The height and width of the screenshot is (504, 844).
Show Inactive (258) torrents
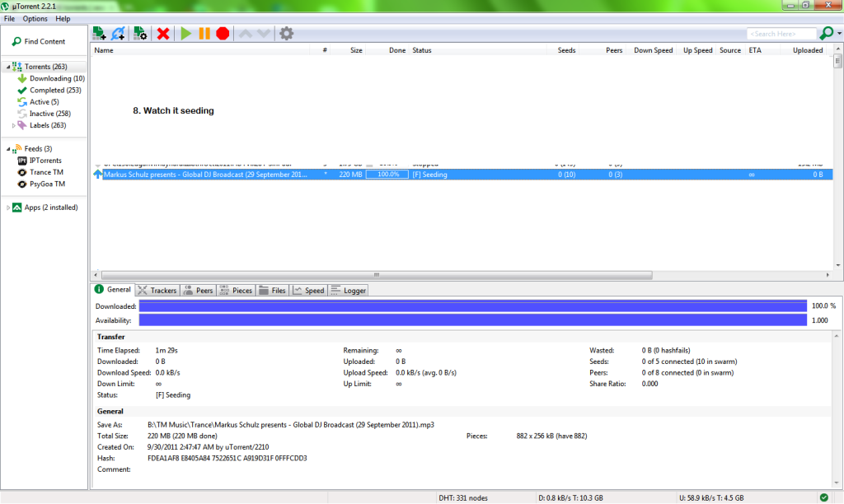50,114
